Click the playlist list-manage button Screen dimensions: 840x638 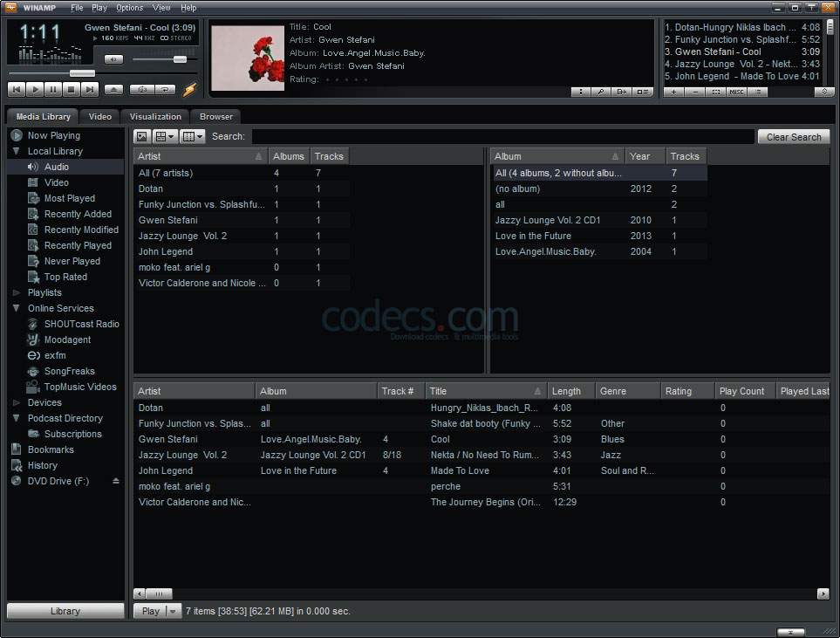pyautogui.click(x=757, y=93)
